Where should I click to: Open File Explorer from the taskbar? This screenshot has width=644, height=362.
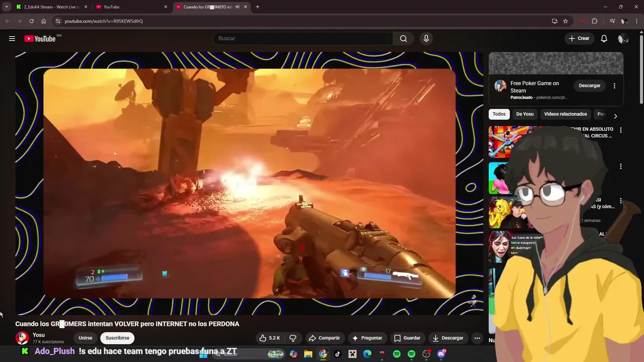click(308, 354)
